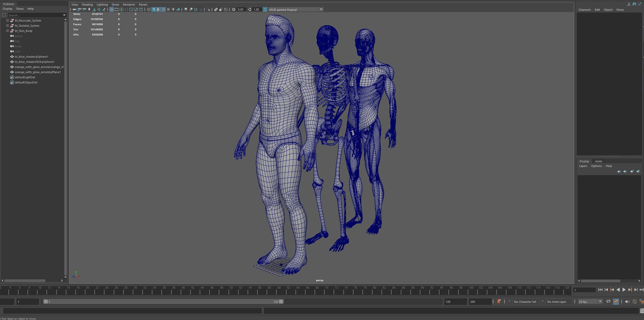This screenshot has width=644, height=320.
Task: Open the 24 fps frame rate dropdown
Action: tap(590, 302)
